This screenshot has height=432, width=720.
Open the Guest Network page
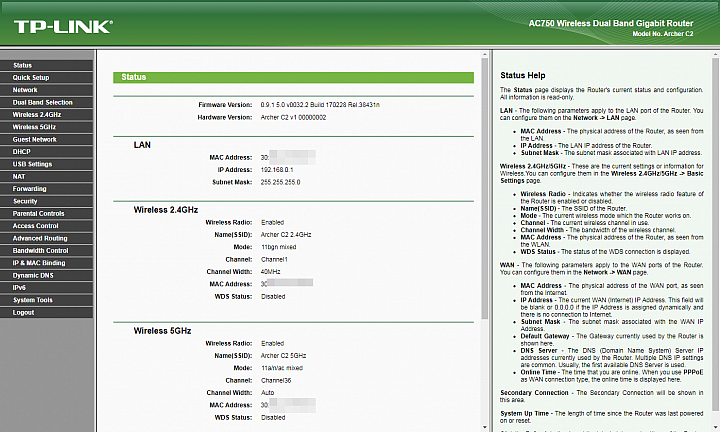[x=46, y=140]
